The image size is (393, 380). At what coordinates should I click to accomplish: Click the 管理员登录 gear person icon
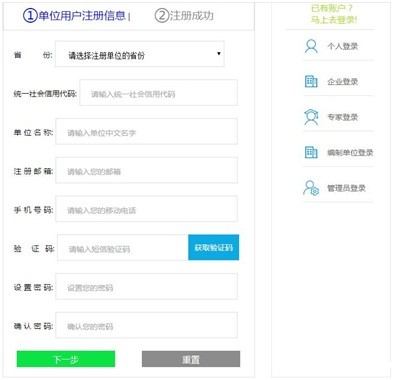[x=311, y=188]
